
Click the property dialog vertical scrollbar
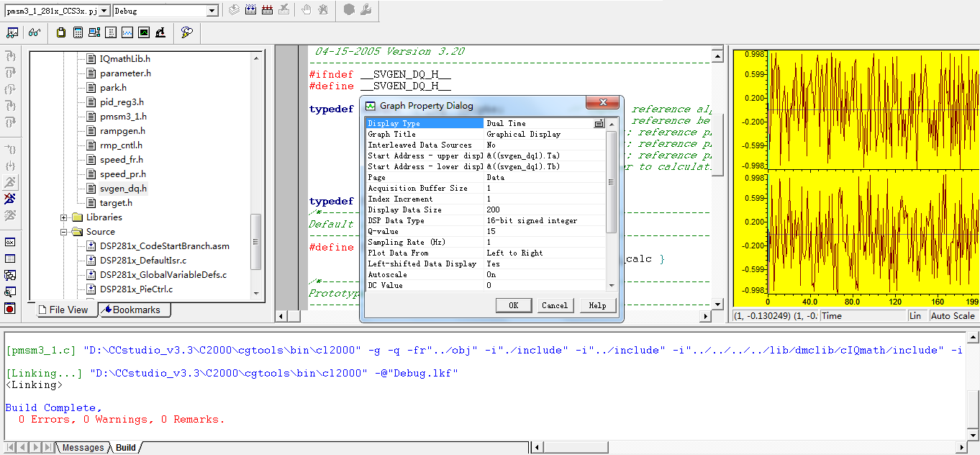point(612,204)
